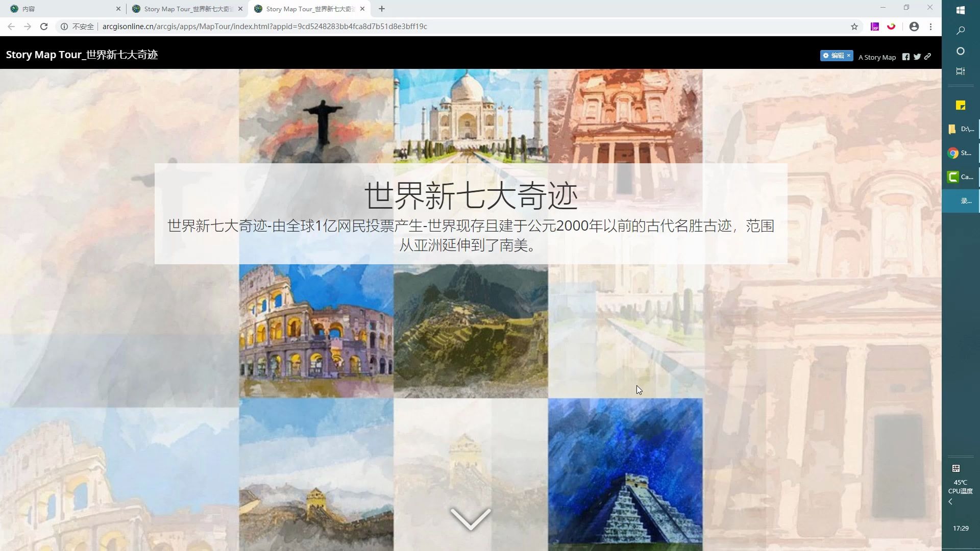Screen dimensions: 980x551
Task: Bookmark this page with star icon
Action: click(854, 27)
